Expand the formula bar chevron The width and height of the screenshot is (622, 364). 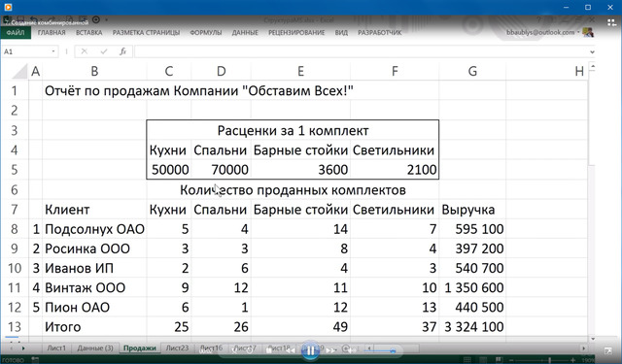[592, 51]
